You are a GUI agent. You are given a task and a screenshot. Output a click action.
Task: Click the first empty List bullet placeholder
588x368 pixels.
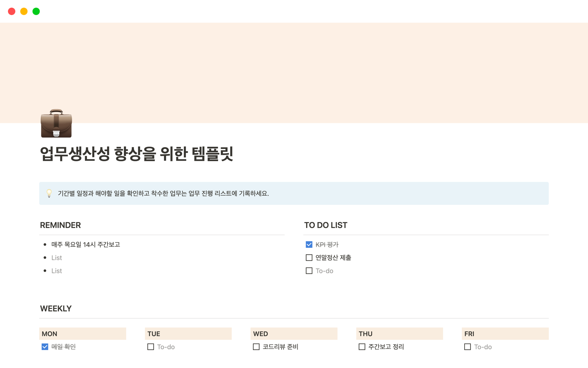click(x=57, y=258)
